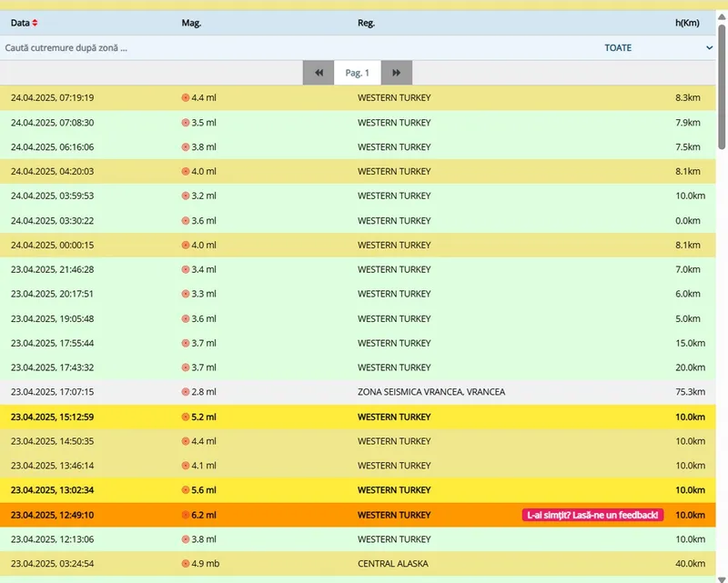Click the CENTRAL ALASKA region text

point(393,564)
